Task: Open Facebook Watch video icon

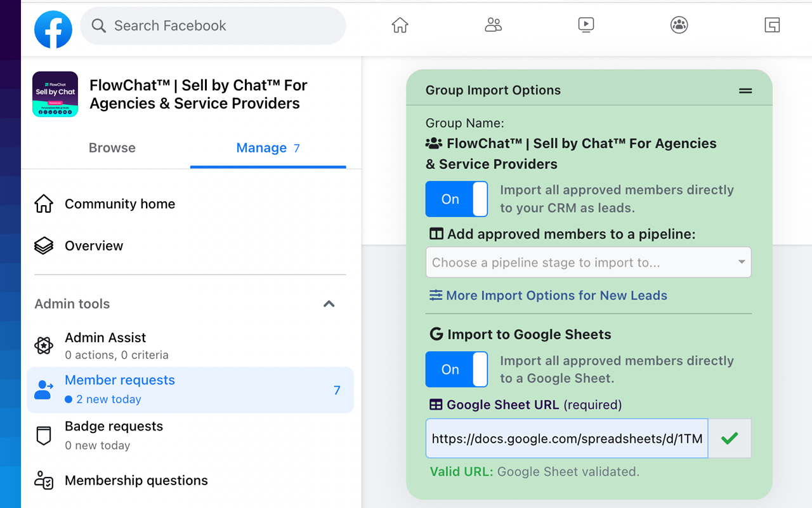Action: 586,25
